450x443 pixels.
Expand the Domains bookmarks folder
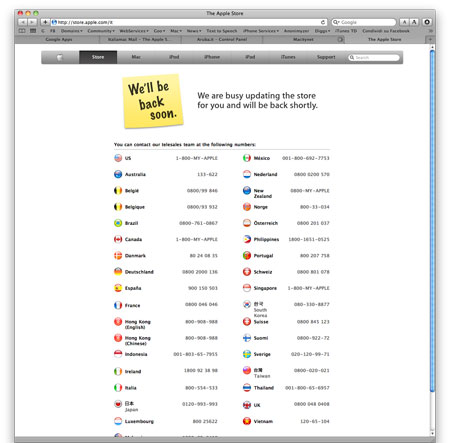[x=71, y=31]
